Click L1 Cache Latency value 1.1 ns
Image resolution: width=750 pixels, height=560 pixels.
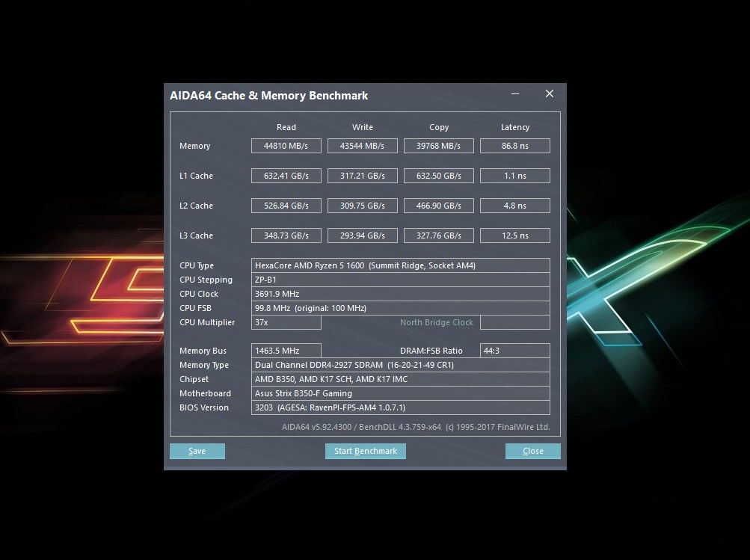click(x=515, y=176)
